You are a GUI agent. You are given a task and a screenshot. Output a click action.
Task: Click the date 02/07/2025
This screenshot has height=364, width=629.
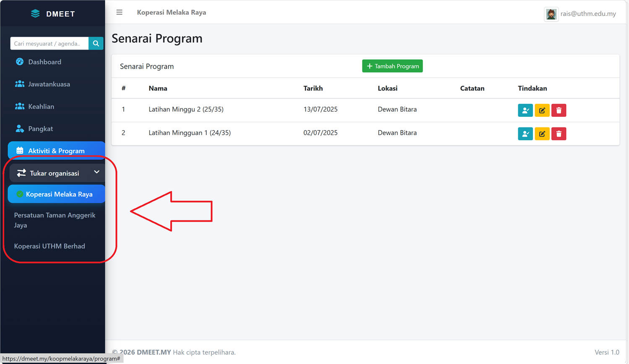[320, 133]
